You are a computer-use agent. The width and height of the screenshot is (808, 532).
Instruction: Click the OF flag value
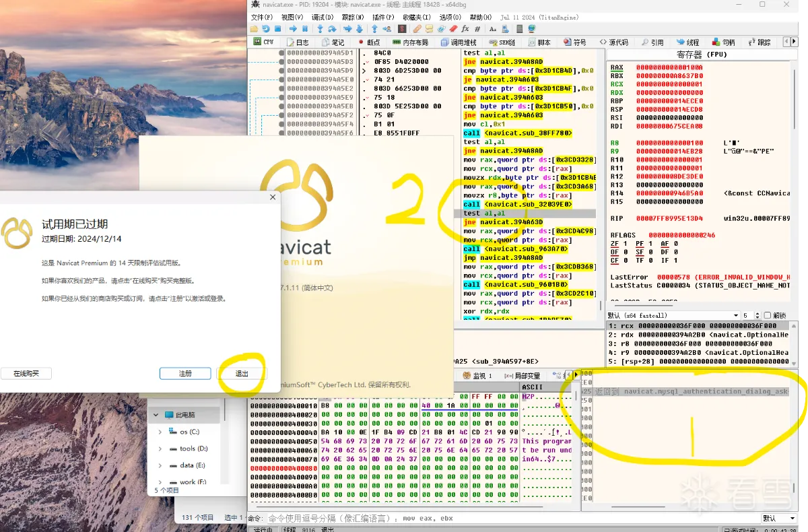[x=626, y=252]
